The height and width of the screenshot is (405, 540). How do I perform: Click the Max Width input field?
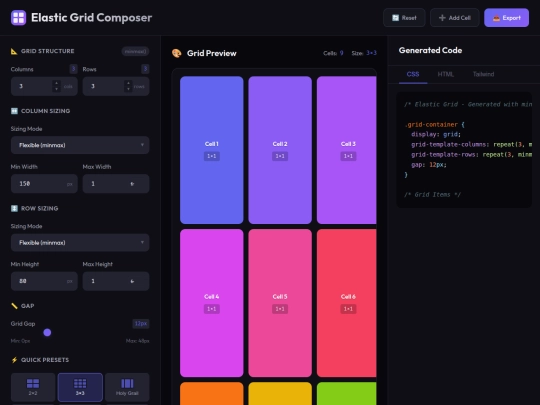pos(116,184)
